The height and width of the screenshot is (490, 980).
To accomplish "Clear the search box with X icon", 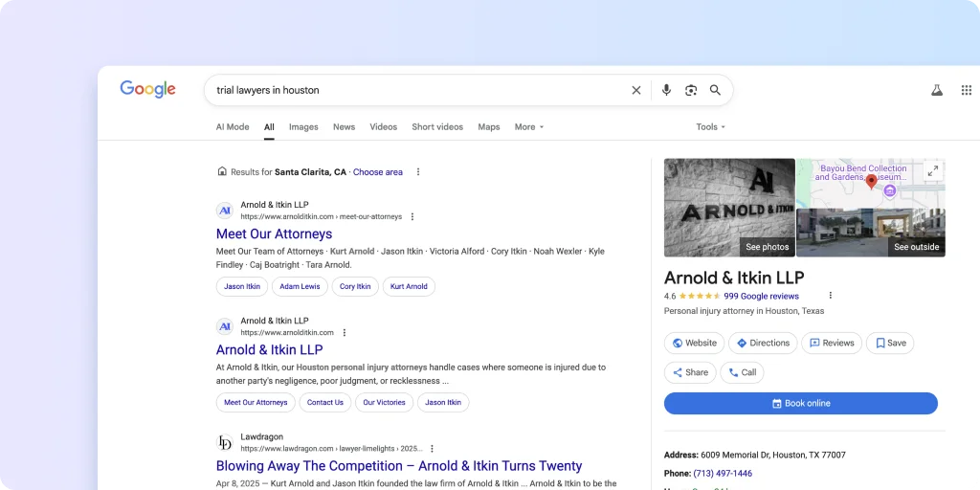I will tap(636, 90).
